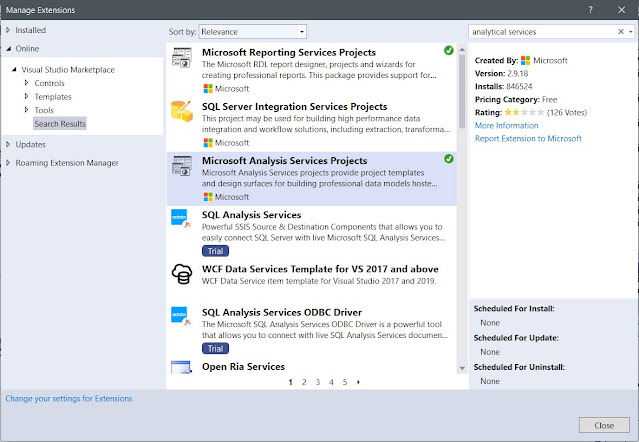Click the Microsoft Reporting Services Projects icon
The width and height of the screenshot is (639, 442).
pos(182,57)
